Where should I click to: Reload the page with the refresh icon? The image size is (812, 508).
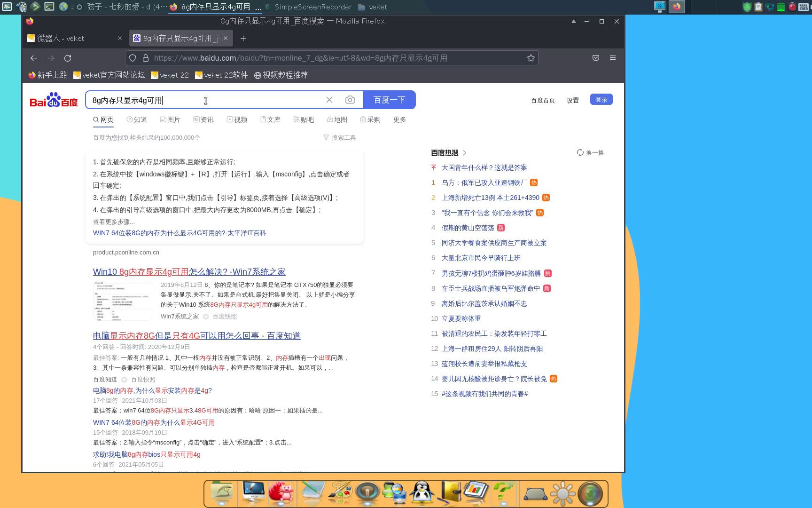[x=68, y=57]
